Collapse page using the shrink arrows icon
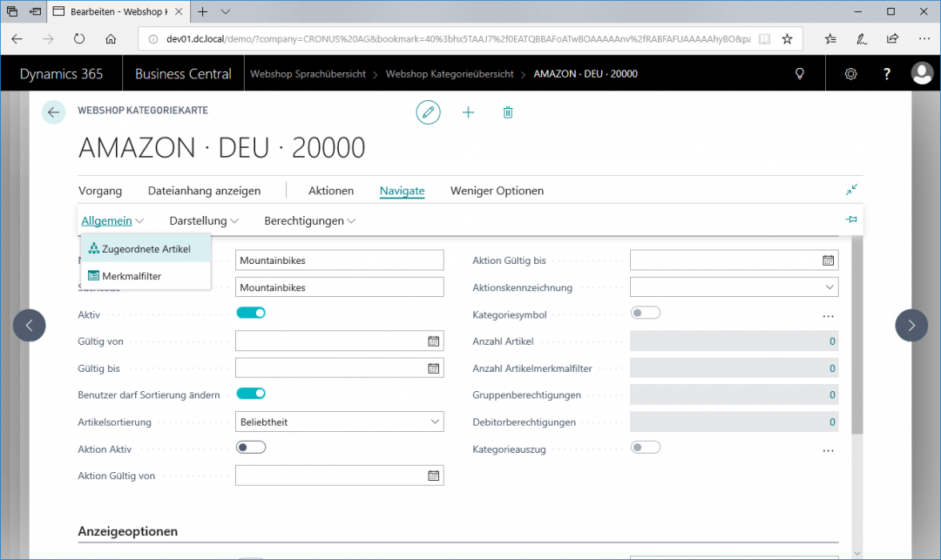The height and width of the screenshot is (560, 941). (x=851, y=190)
